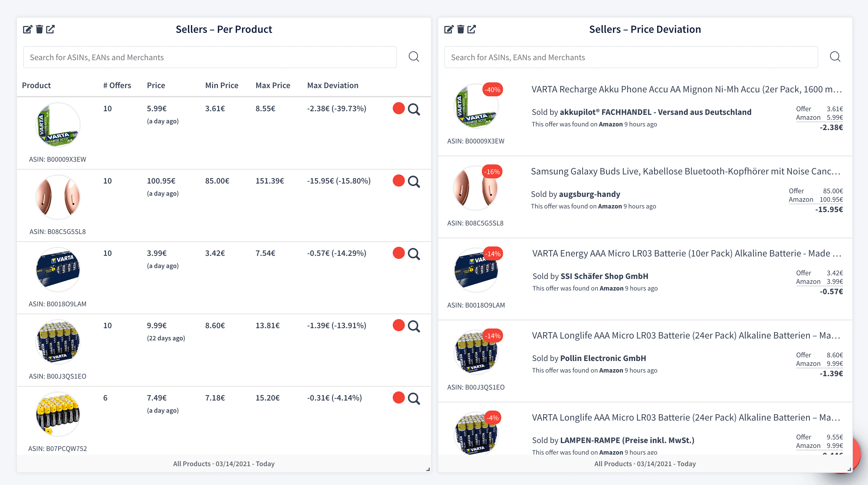Click red status dot for ASIN B07PCQW752
Image resolution: width=868 pixels, height=485 pixels.
click(x=398, y=398)
